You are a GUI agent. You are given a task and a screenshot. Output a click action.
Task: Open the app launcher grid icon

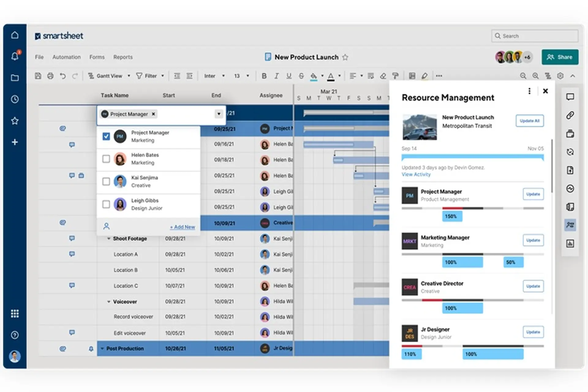14,313
